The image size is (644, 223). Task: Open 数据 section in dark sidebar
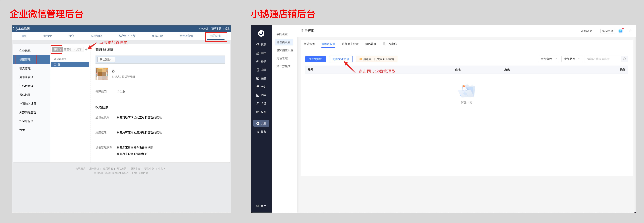click(x=261, y=112)
